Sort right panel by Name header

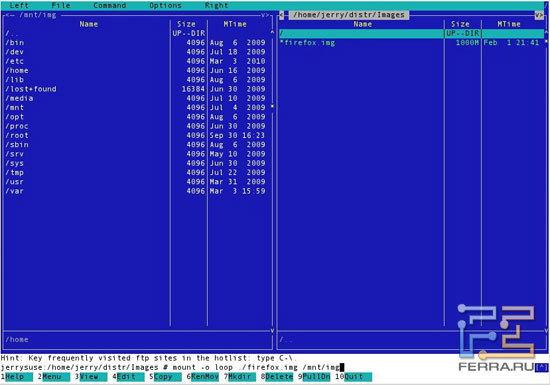pyautogui.click(x=362, y=24)
